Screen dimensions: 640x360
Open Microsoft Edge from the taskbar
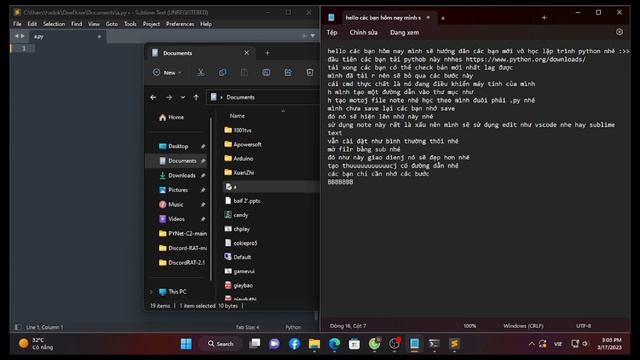[x=334, y=344]
